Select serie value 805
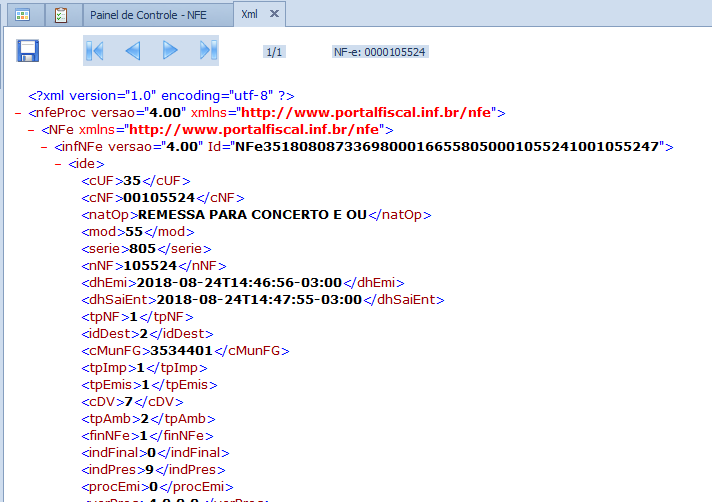712x502 pixels. click(143, 249)
